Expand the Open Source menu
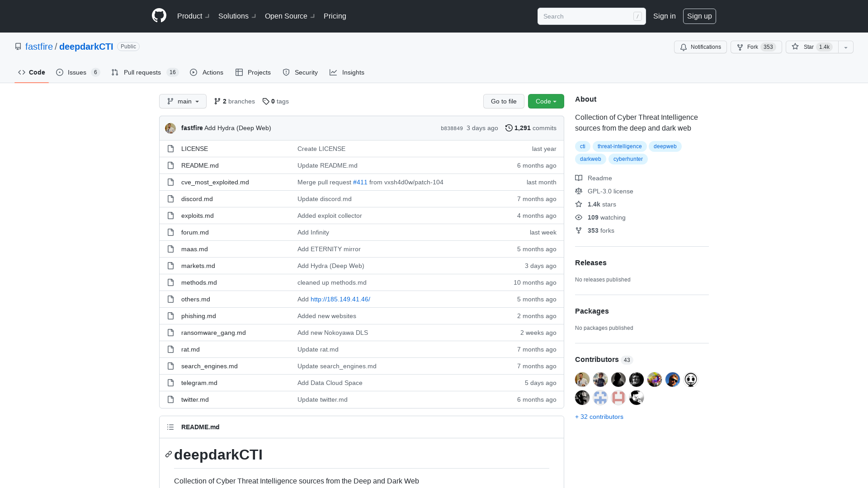The image size is (868, 488). coord(290,16)
